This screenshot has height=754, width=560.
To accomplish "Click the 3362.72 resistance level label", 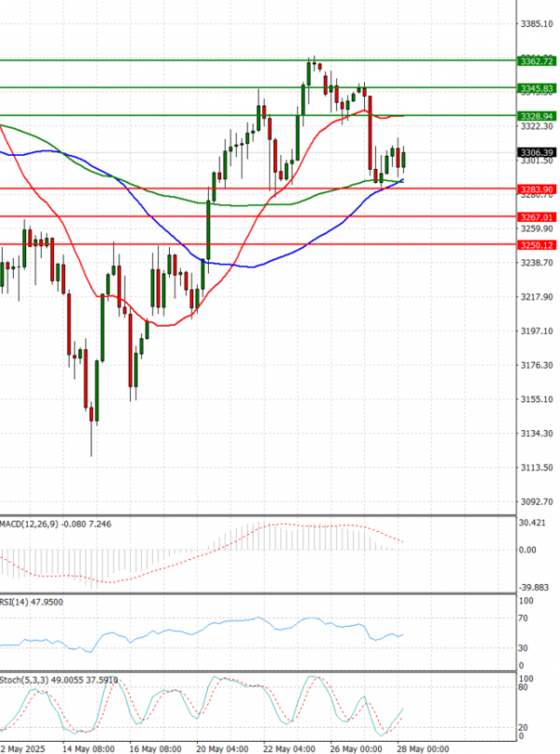I will tap(537, 61).
